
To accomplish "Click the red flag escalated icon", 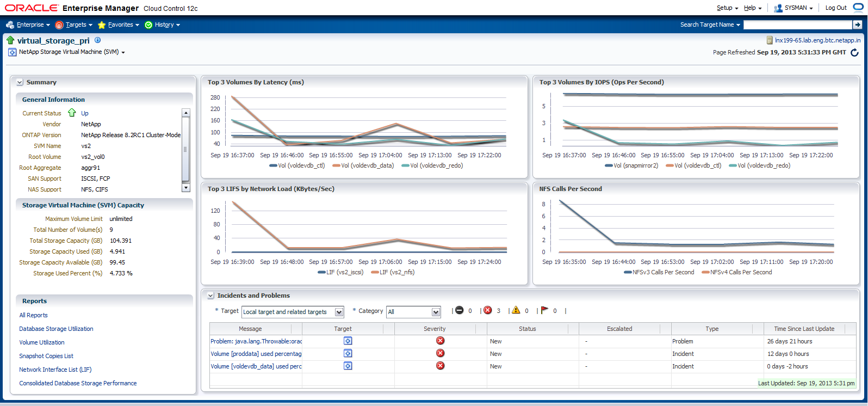I will (544, 311).
